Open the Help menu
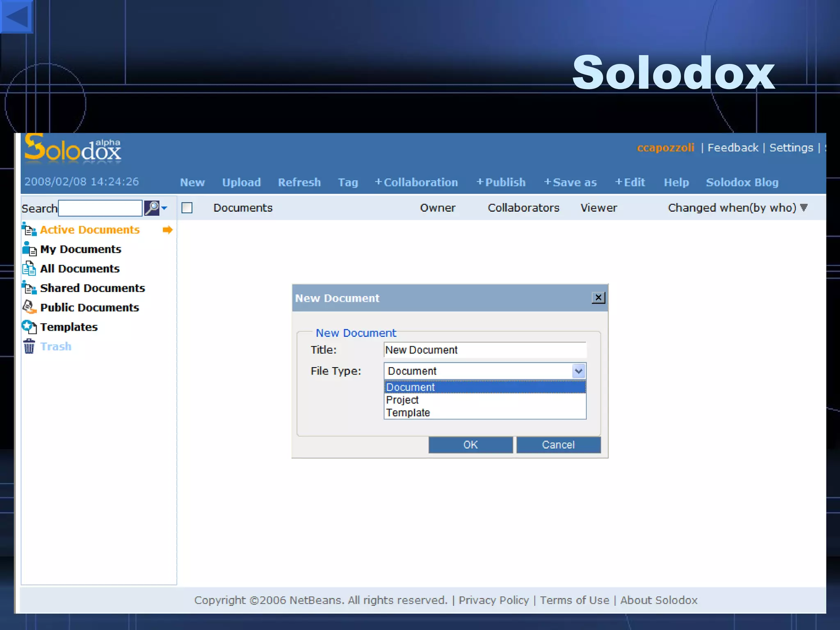 tap(676, 183)
